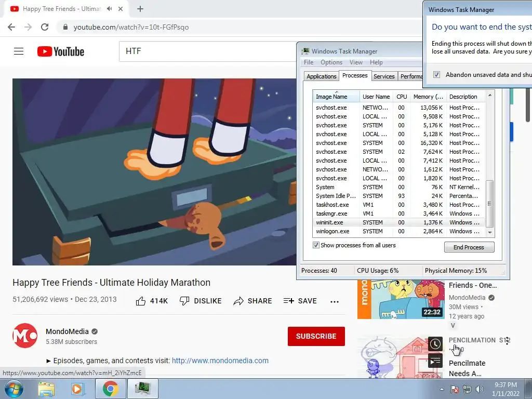The image size is (532, 399).
Task: Open the Action Center flag icon
Action: pos(455,389)
